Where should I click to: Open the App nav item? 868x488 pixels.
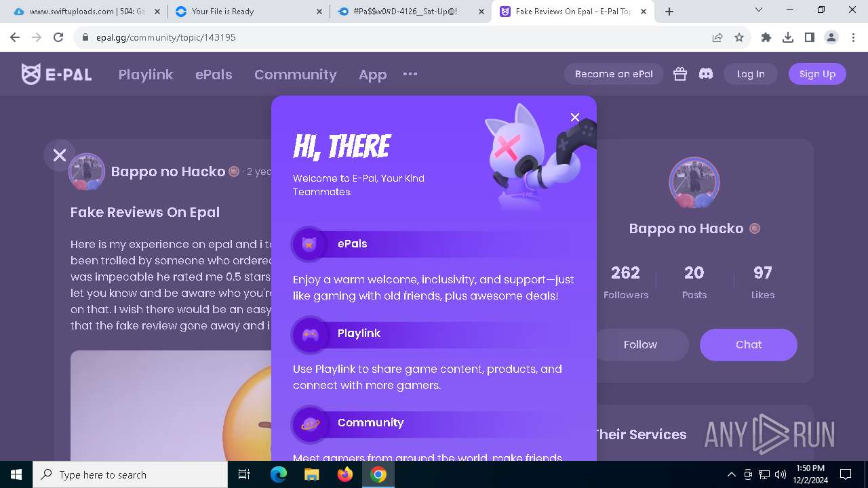(372, 75)
